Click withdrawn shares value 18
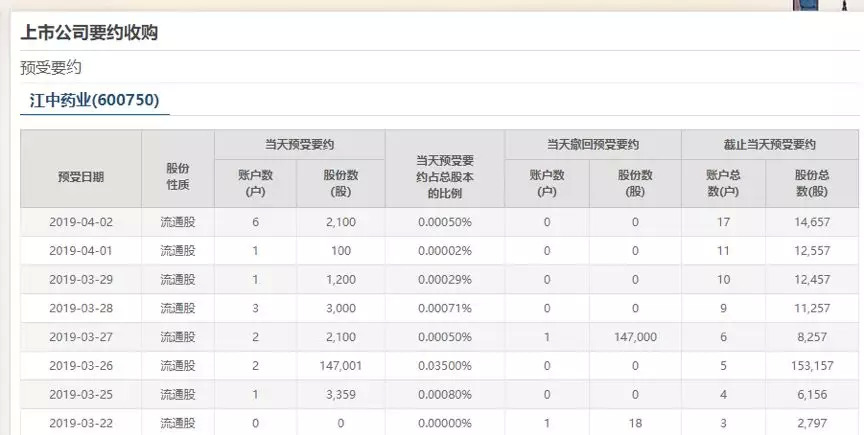 [x=635, y=423]
